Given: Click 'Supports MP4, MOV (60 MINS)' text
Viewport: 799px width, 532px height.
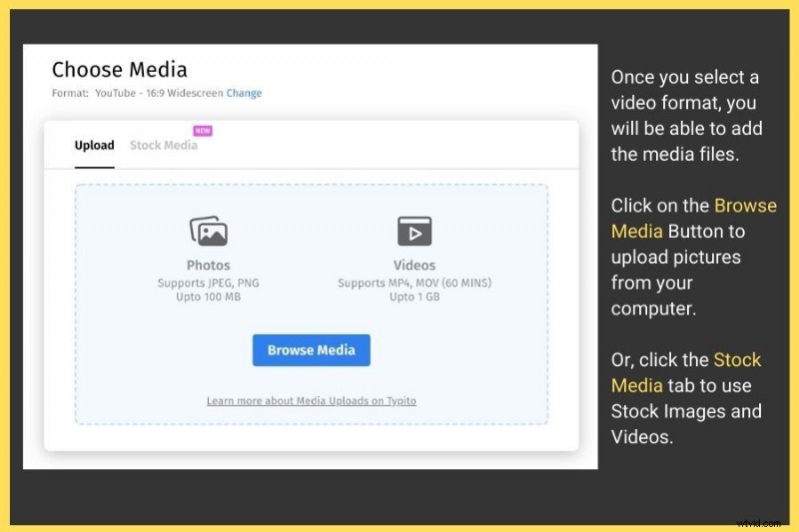Looking at the screenshot, I should (414, 283).
